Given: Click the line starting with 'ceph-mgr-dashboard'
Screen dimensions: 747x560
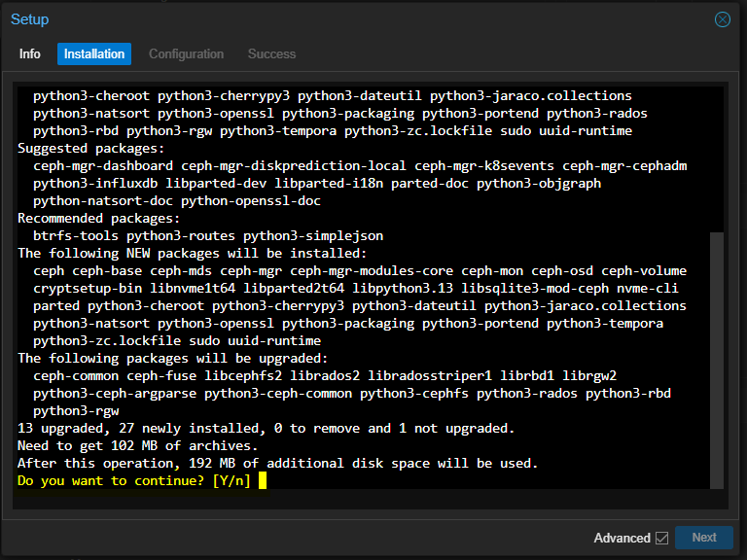Looking at the screenshot, I should click(x=360, y=165).
